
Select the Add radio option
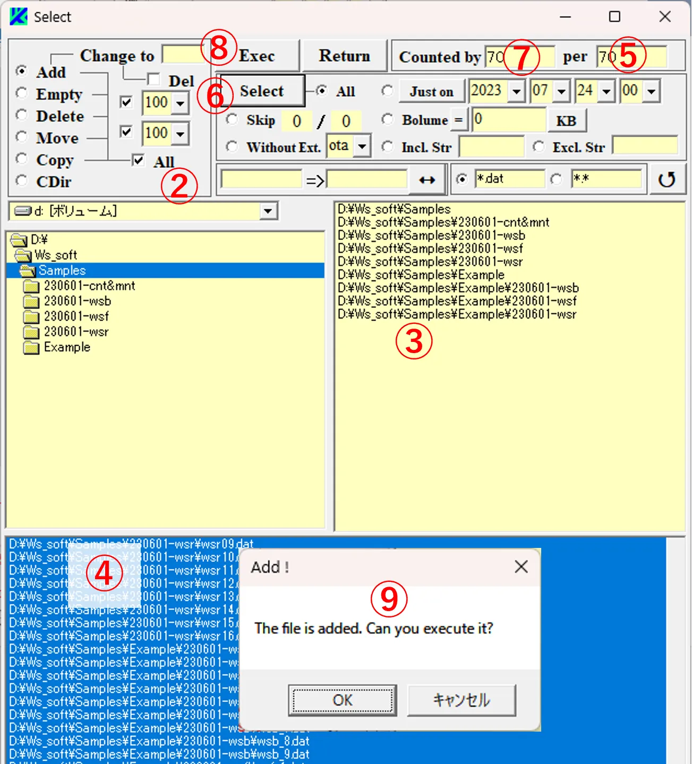click(21, 71)
